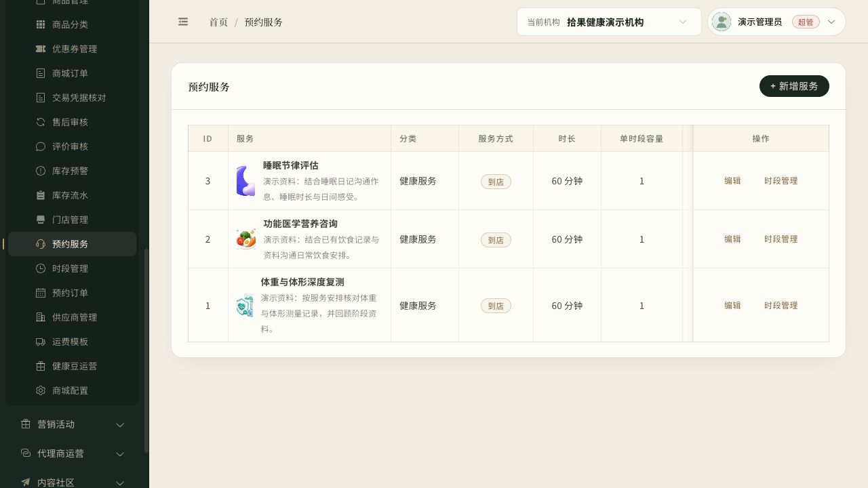The height and width of the screenshot is (488, 868).
Task: Click the 门店管理 shop icon
Action: pos(41,220)
